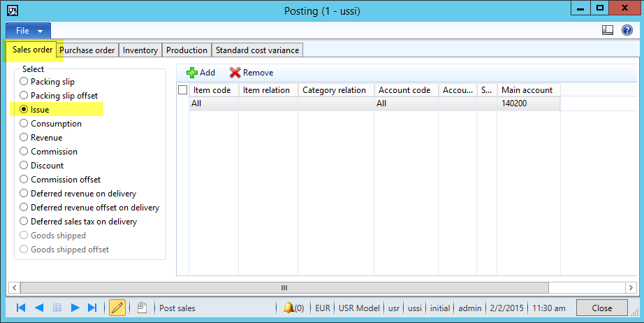Go to the next record
644x323 pixels.
[75, 308]
